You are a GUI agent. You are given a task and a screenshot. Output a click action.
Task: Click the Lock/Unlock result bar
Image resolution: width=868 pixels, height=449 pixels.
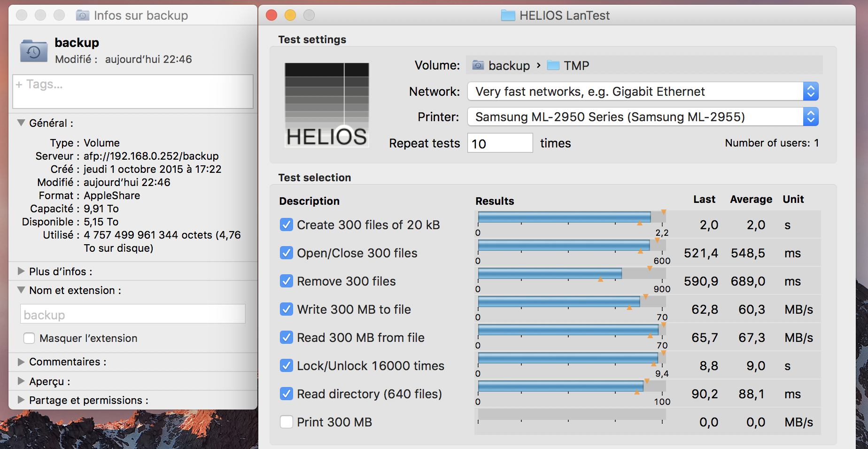(572, 358)
